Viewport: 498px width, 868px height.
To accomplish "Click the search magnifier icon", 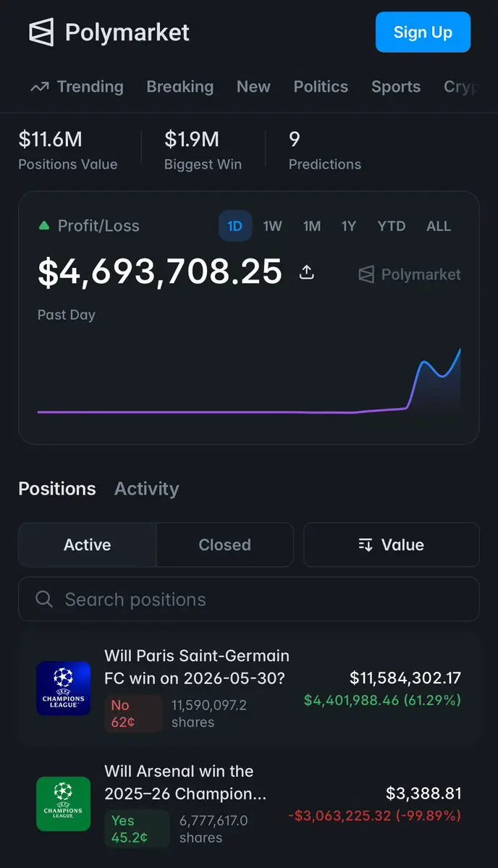I will pyautogui.click(x=43, y=599).
